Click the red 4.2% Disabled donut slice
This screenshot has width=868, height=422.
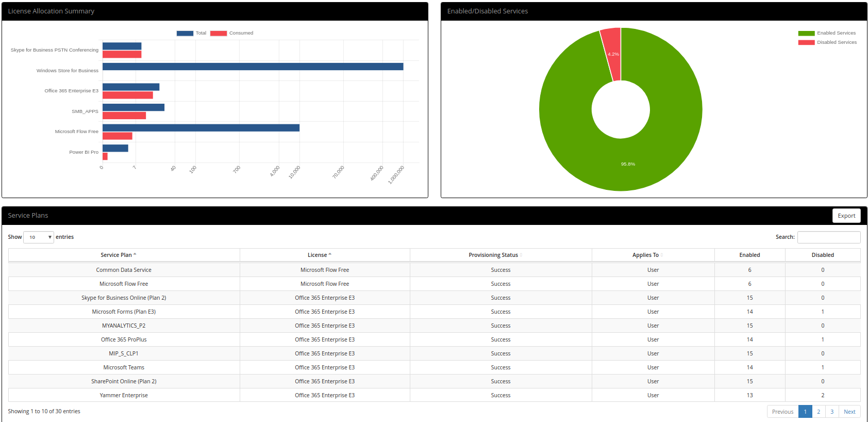(612, 54)
